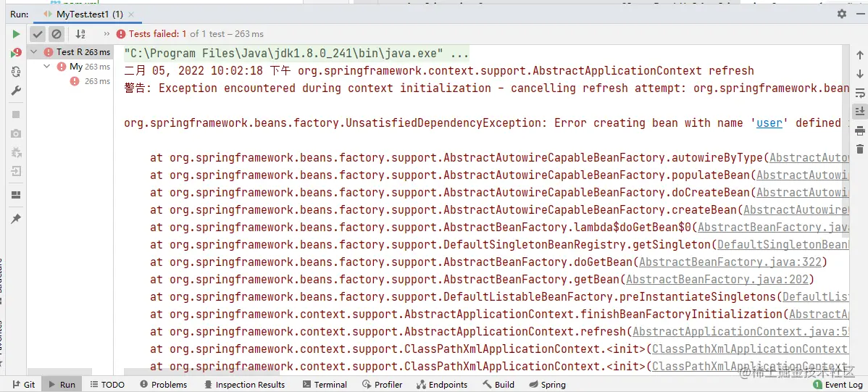Screen dimensions: 868x392
Task: Open Run panel settings gear
Action: [841, 14]
